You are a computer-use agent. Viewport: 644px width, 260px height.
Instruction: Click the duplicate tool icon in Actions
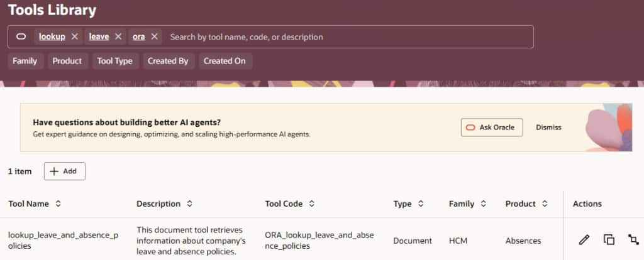609,239
